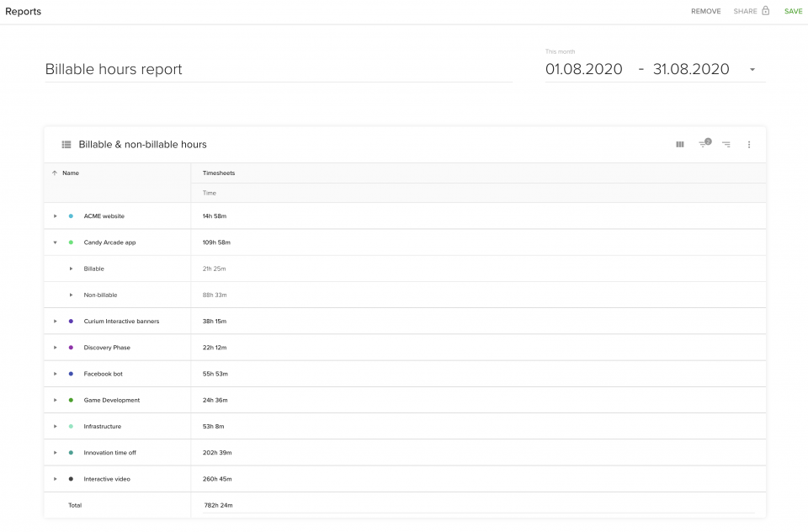Select the 88h 33m non-billable value
Screen dimensions: 808x532
(x=215, y=295)
